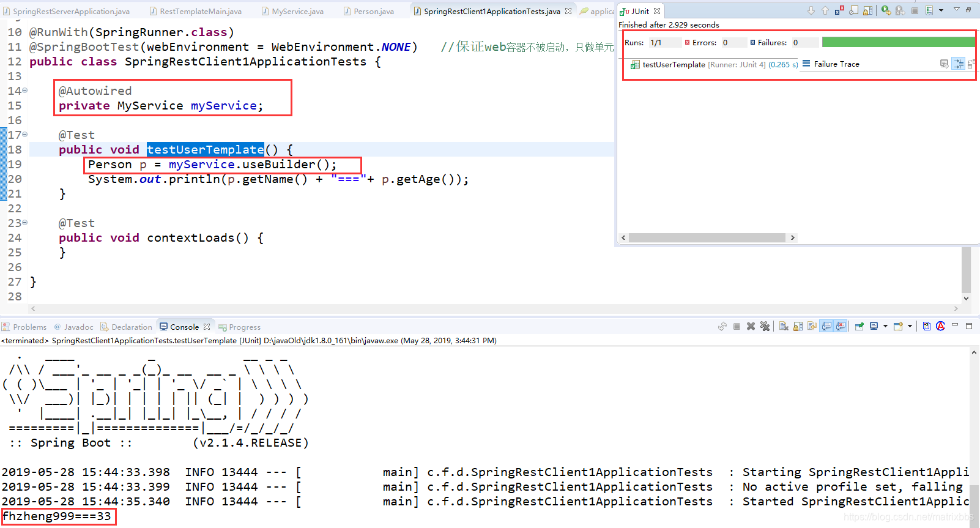Open the Declaration view tab

(126, 327)
